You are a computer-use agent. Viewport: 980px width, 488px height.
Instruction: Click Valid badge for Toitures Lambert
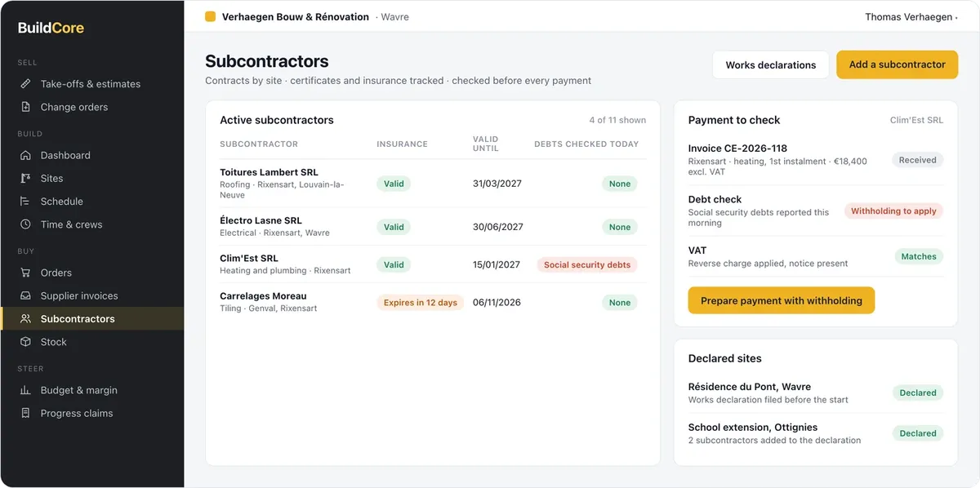(x=394, y=184)
